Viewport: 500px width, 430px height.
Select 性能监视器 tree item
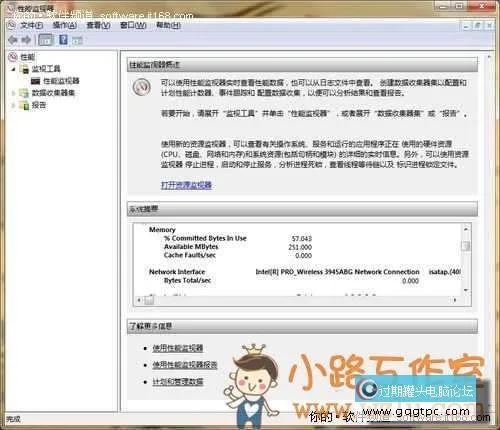pos(61,81)
